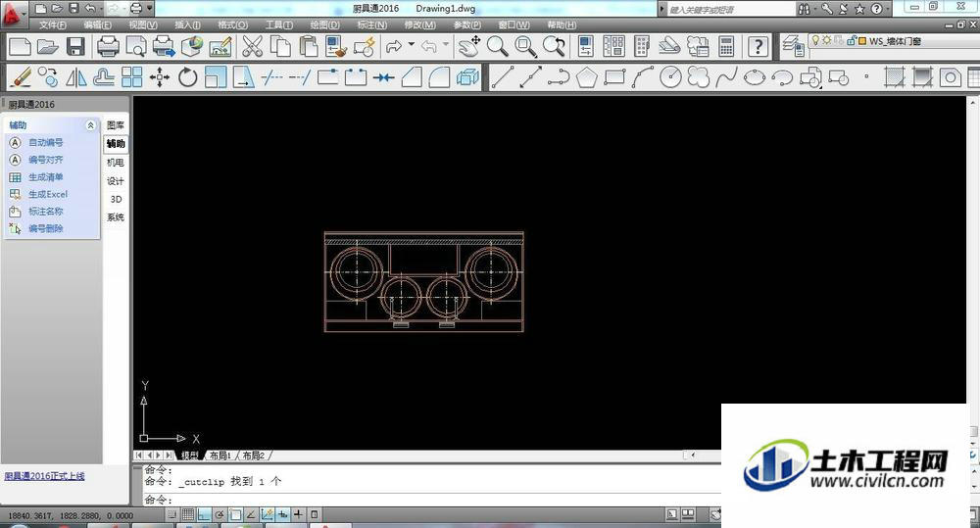This screenshot has height=528, width=980.
Task: Select the Match Properties brush icon
Action: pyautogui.click(x=335, y=46)
